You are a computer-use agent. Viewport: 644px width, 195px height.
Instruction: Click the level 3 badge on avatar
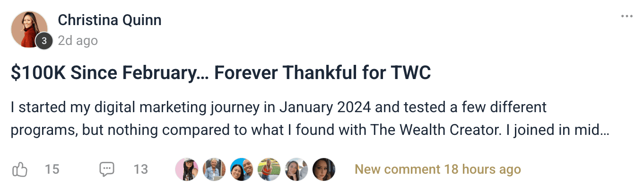44,41
